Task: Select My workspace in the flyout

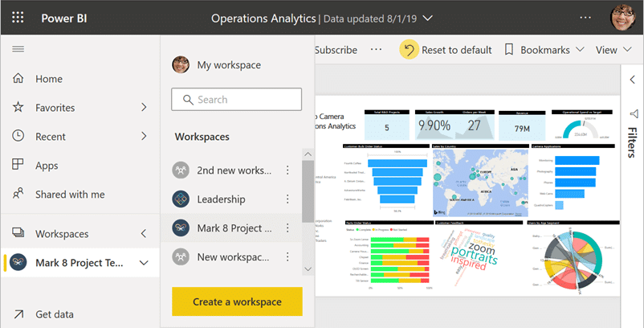Action: [228, 65]
